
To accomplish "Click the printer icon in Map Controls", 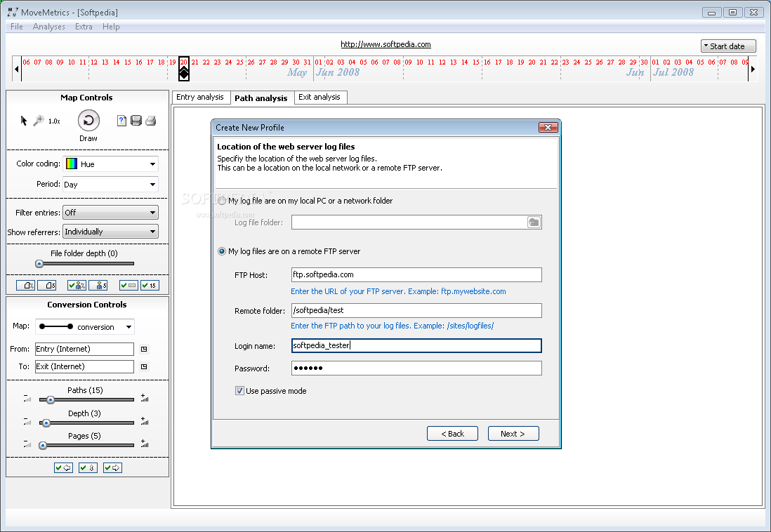I will click(x=151, y=121).
